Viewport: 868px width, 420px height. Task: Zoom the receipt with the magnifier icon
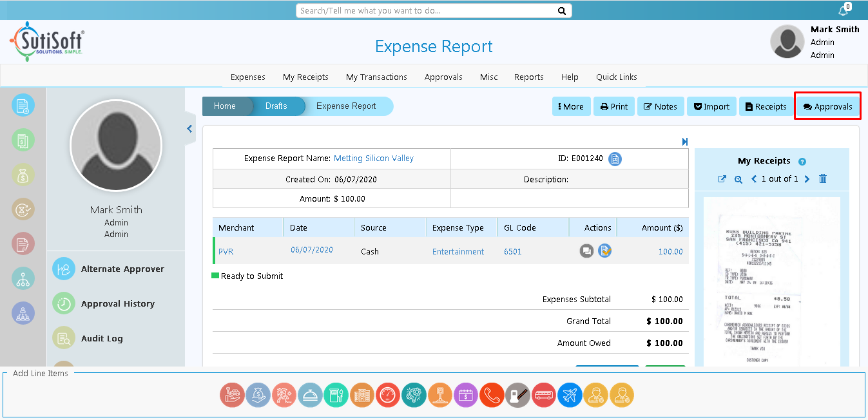coord(738,179)
